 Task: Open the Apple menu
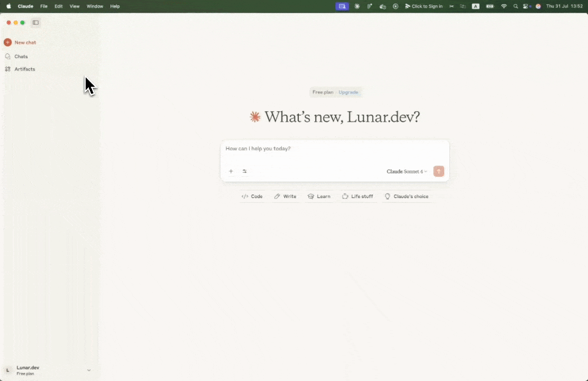tap(8, 6)
